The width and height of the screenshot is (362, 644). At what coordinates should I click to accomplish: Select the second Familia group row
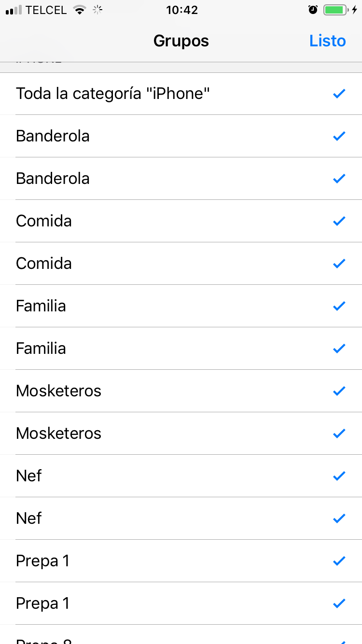coord(181,349)
